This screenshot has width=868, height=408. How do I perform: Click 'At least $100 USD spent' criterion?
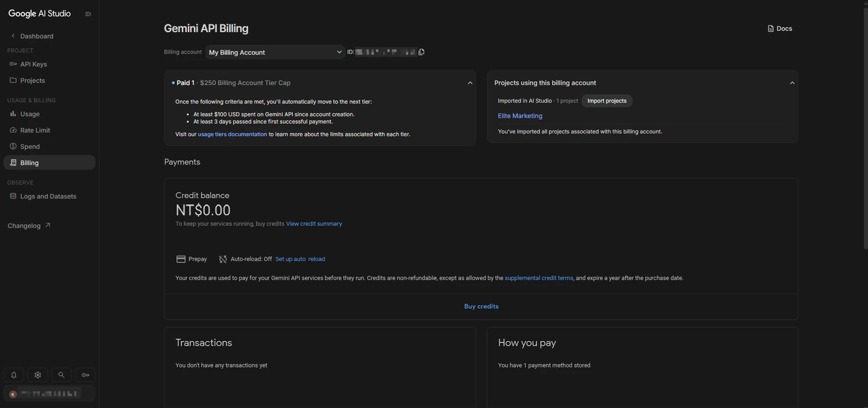click(x=274, y=114)
